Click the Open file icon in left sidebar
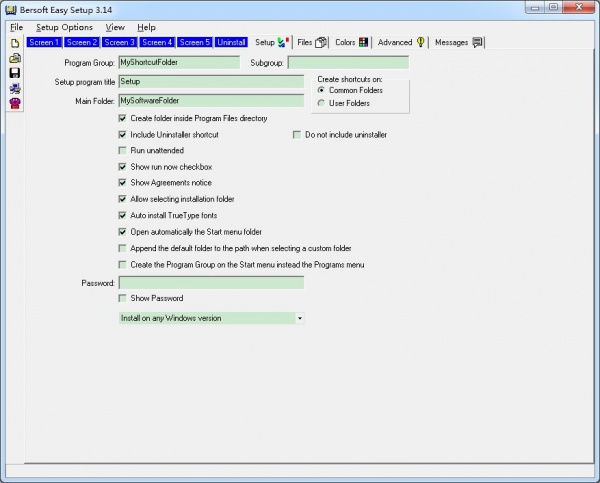 pos(14,58)
